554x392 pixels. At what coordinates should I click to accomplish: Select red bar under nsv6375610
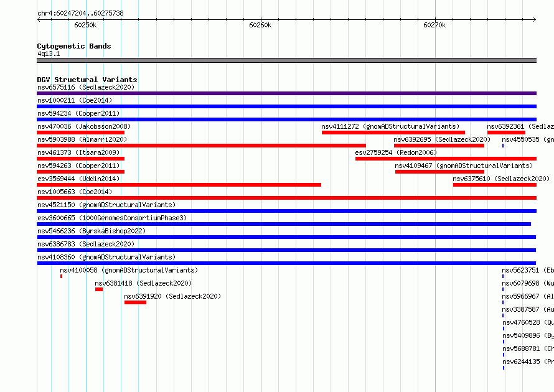point(495,185)
